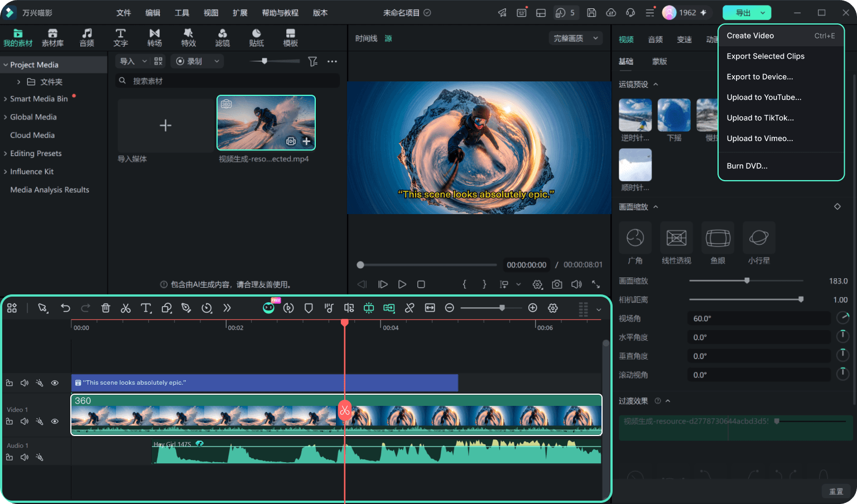Expand the Global Media tree item
Image resolution: width=857 pixels, height=504 pixels.
6,117
